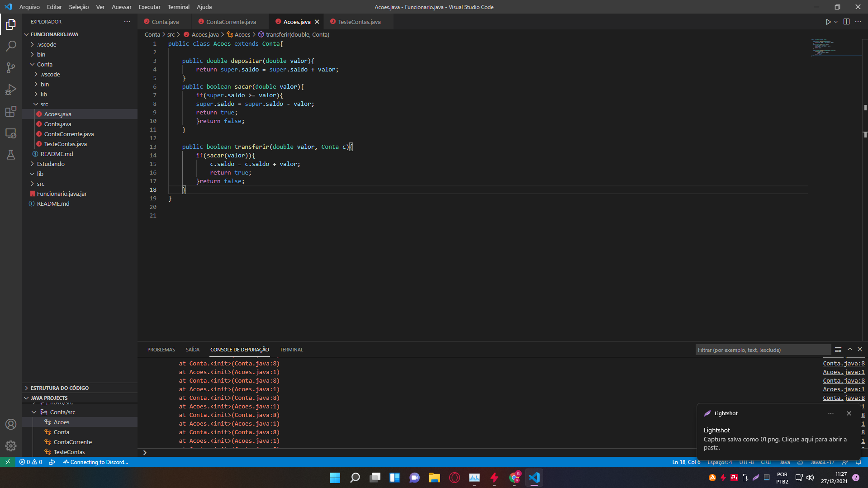Click the debug console filter field
The height and width of the screenshot is (488, 868).
click(763, 350)
